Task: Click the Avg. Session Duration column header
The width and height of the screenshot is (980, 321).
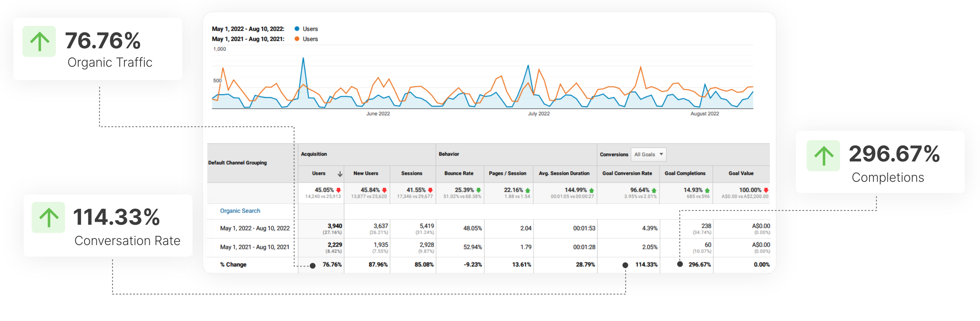Action: click(x=564, y=173)
